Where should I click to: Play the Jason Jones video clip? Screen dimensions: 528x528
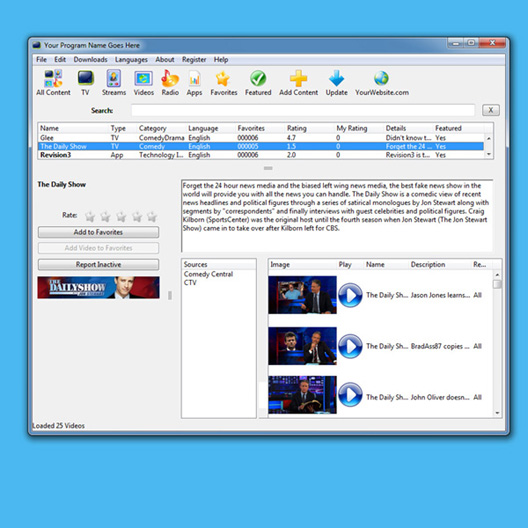coord(350,295)
